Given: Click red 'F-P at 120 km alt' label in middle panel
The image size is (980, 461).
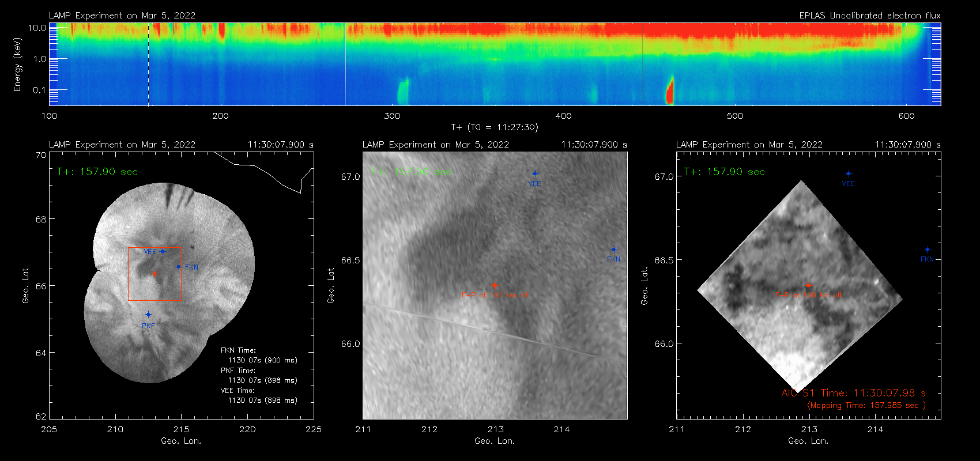Looking at the screenshot, I should click(495, 295).
